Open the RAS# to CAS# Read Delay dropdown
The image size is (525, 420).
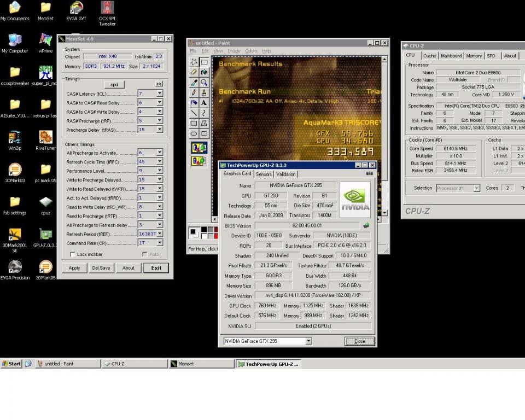click(x=160, y=102)
